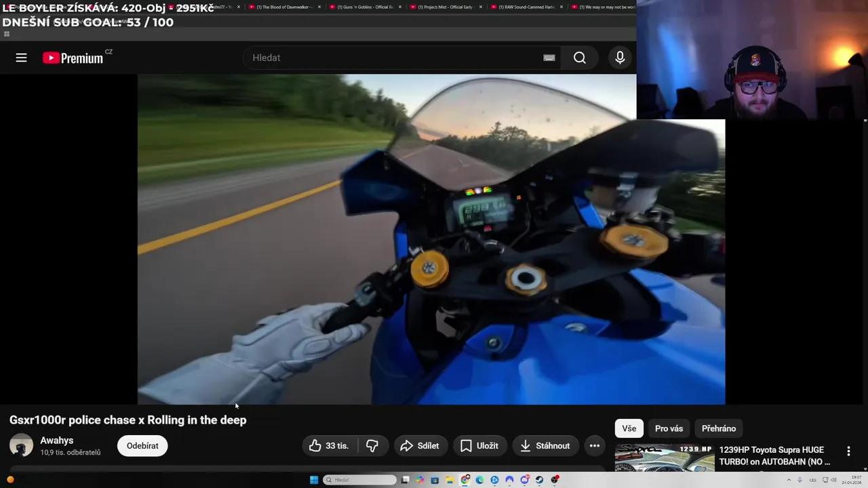The image size is (868, 488).
Task: Open the volume control tray icon
Action: 833,480
